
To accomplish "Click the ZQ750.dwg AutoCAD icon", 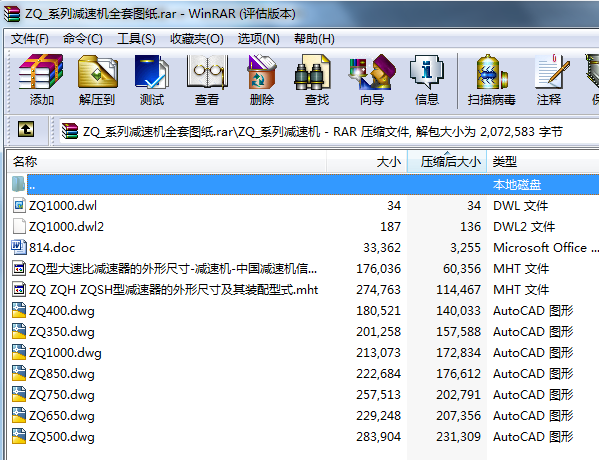I will coord(19,394).
